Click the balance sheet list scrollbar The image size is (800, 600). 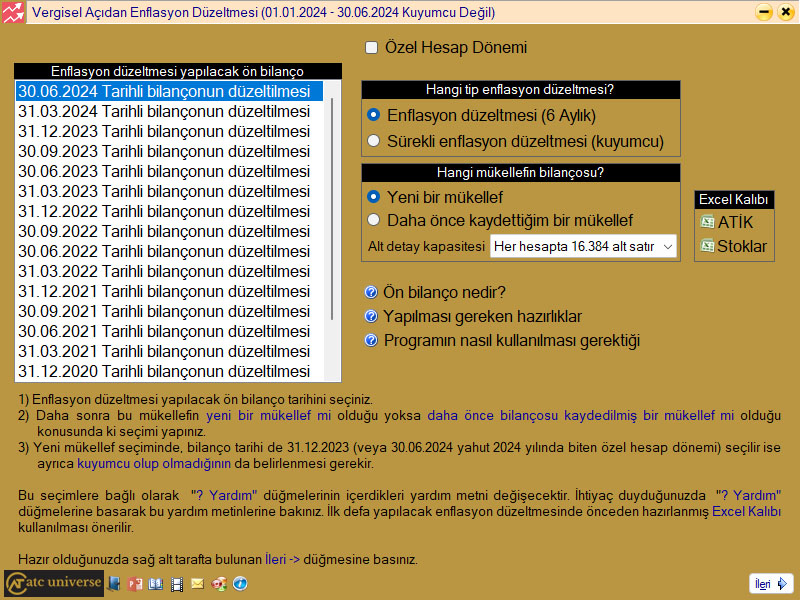(x=332, y=209)
